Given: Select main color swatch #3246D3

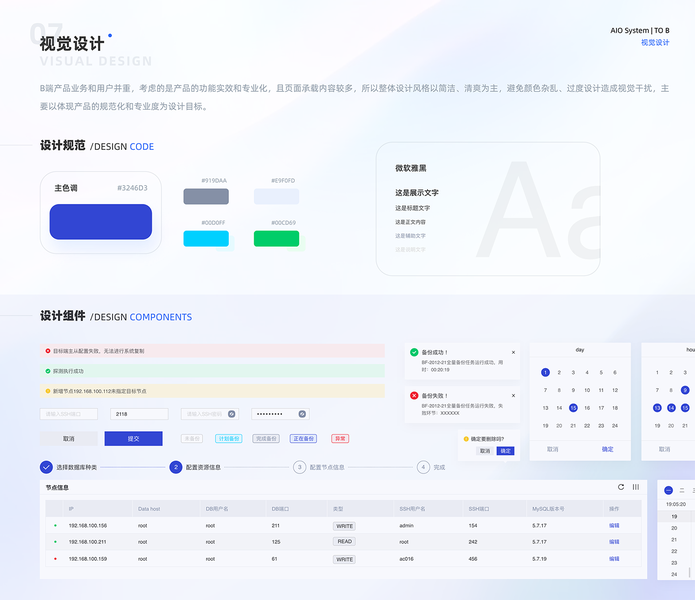Looking at the screenshot, I should click(x=101, y=222).
